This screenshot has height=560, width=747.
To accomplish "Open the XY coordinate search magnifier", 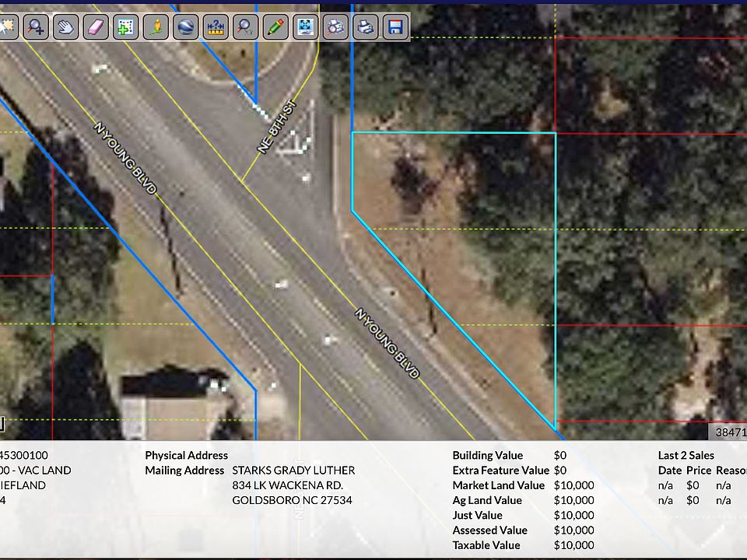I will 244,27.
